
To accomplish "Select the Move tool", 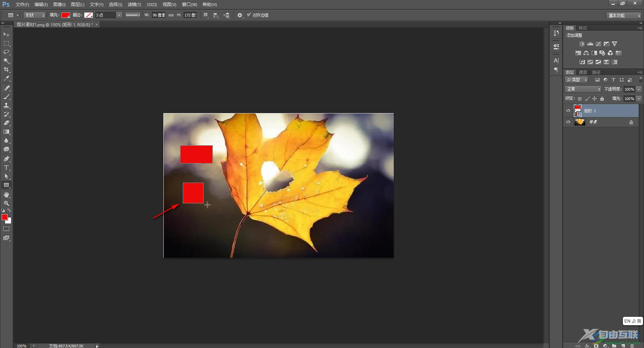I will tap(6, 35).
